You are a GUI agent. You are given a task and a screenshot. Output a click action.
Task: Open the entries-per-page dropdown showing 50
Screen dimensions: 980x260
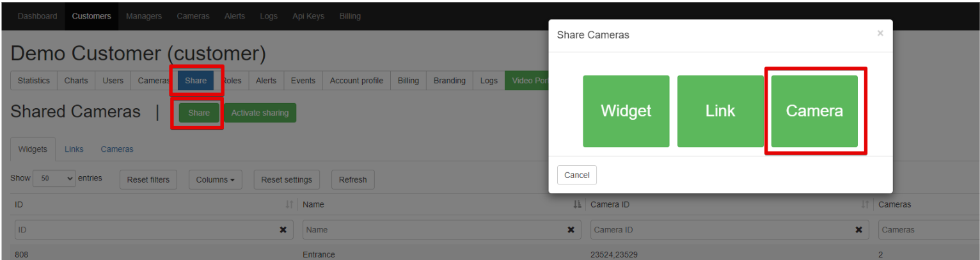coord(54,179)
